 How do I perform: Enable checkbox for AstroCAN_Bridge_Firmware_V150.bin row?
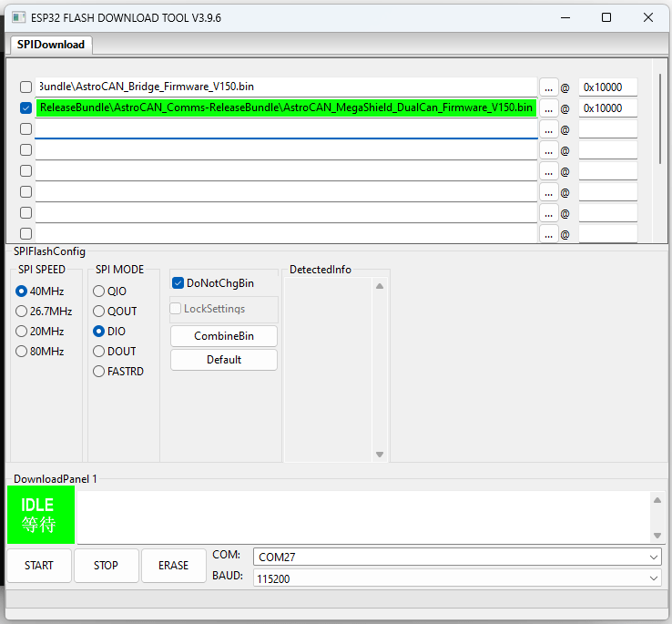pos(25,87)
